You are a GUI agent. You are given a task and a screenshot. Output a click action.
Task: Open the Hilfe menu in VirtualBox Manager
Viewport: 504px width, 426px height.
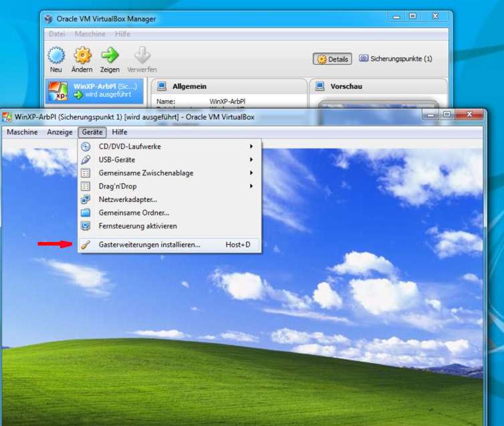click(122, 33)
